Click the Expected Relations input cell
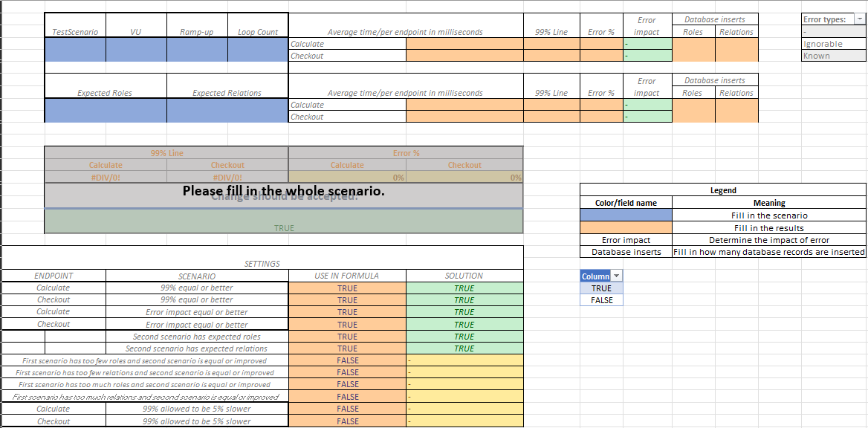This screenshot has height=428, width=868. pos(227,111)
